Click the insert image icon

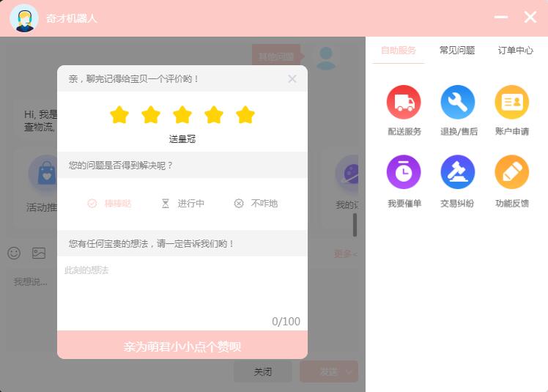coord(38,253)
